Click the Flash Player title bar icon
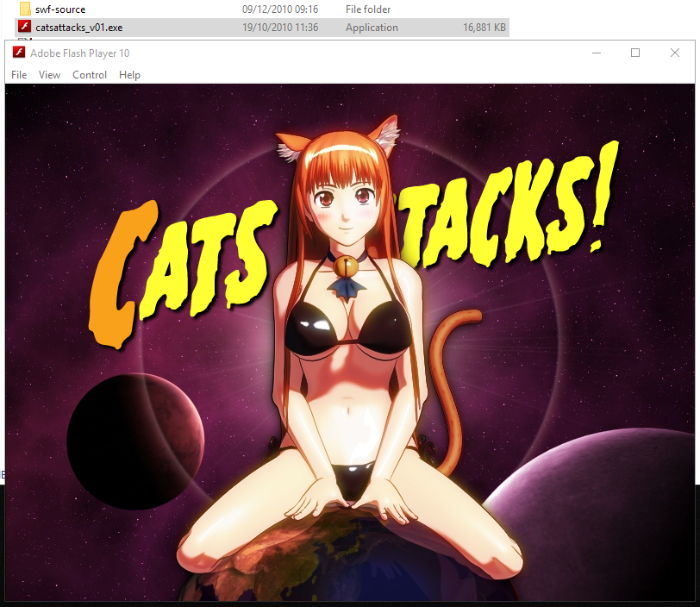700x607 pixels. 18,53
